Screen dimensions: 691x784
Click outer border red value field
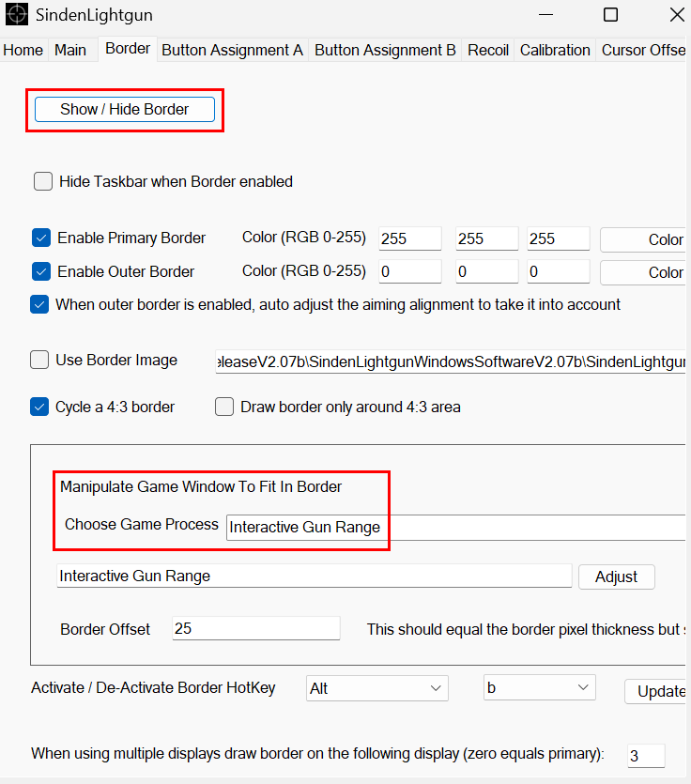coord(410,271)
